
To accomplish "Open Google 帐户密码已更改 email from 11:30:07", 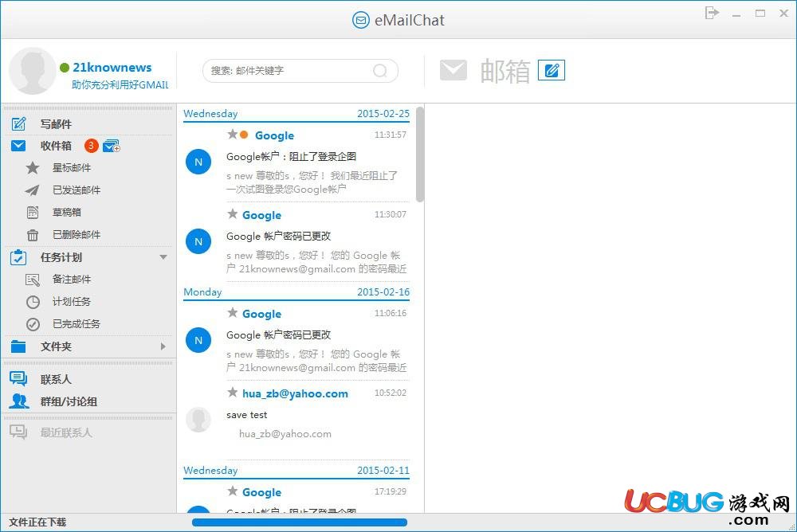I will point(278,237).
